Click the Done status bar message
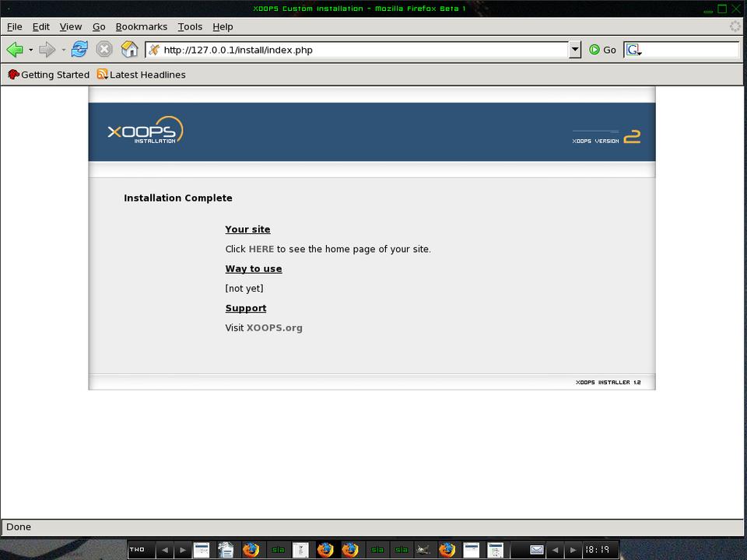 pos(19,527)
